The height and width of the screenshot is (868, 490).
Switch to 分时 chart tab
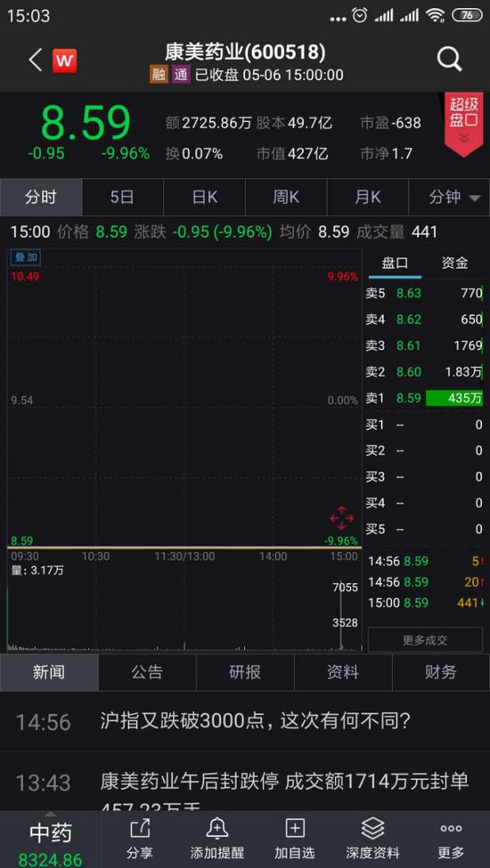pyautogui.click(x=41, y=197)
